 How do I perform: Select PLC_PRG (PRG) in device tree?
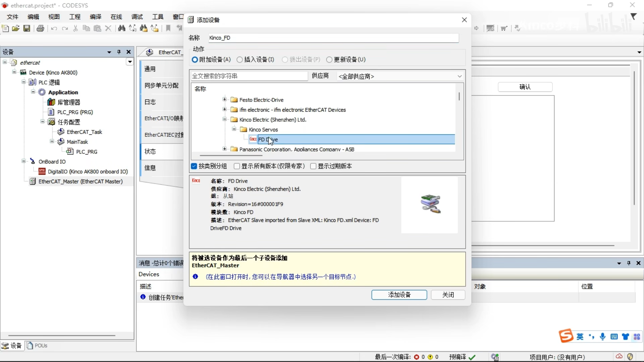point(75,112)
